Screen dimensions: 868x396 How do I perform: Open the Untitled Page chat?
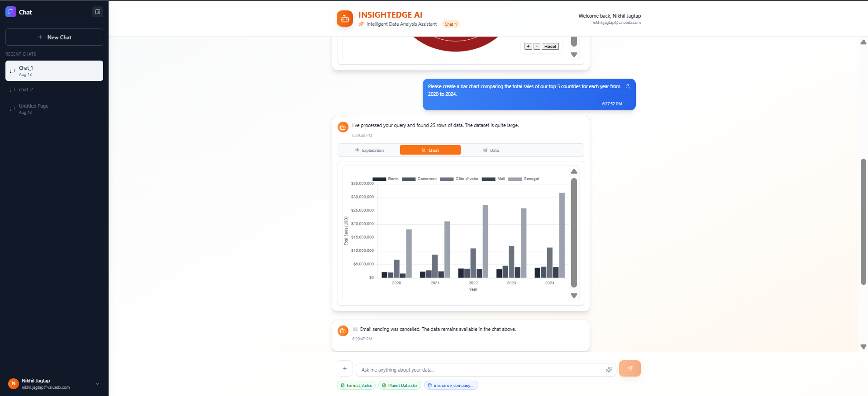pos(54,108)
